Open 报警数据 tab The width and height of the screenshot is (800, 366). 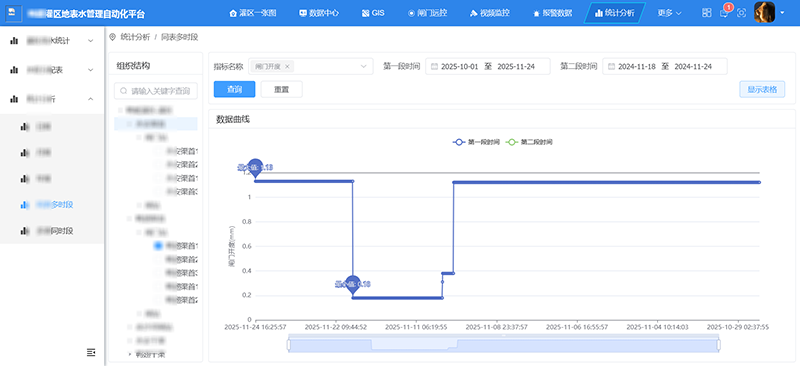553,13
